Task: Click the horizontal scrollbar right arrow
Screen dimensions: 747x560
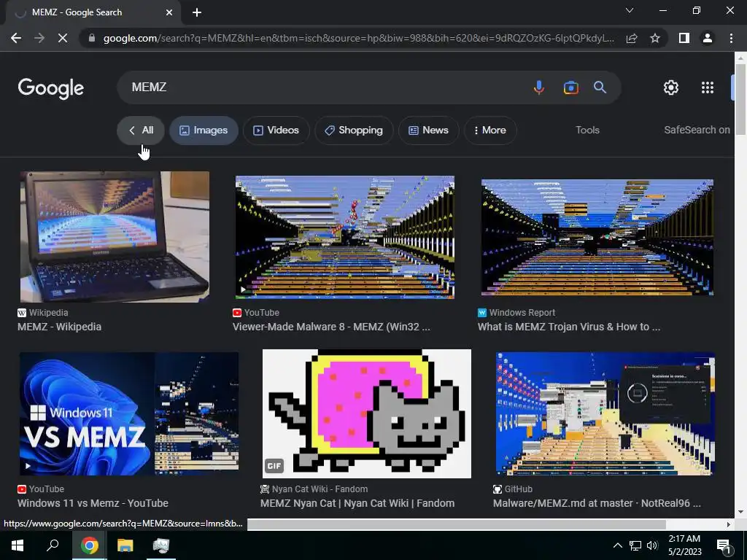Action: point(729,524)
